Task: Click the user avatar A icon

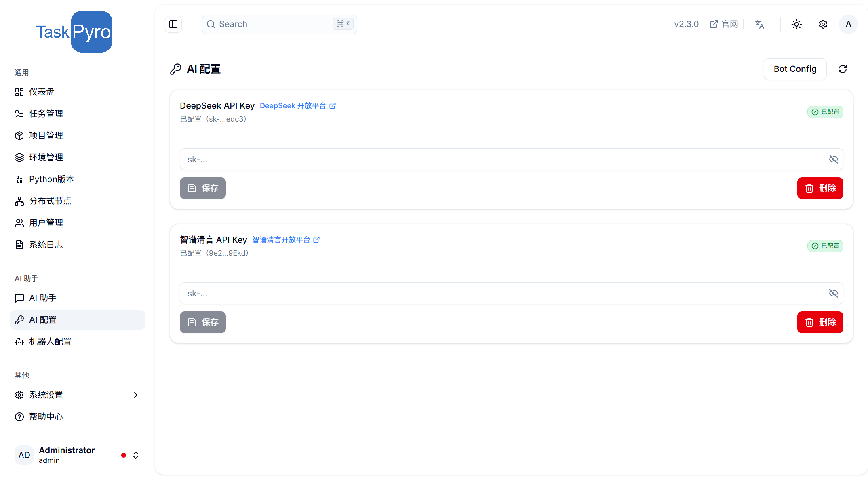Action: tap(848, 24)
